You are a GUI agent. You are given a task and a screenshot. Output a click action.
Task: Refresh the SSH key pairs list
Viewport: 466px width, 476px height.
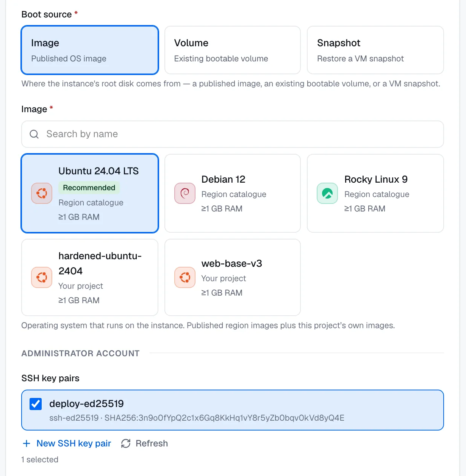coord(144,443)
